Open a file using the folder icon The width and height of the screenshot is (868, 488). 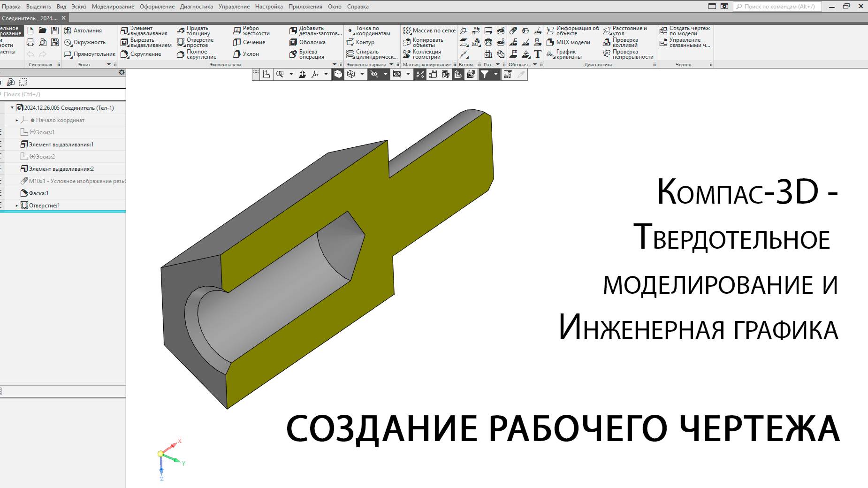(x=43, y=30)
